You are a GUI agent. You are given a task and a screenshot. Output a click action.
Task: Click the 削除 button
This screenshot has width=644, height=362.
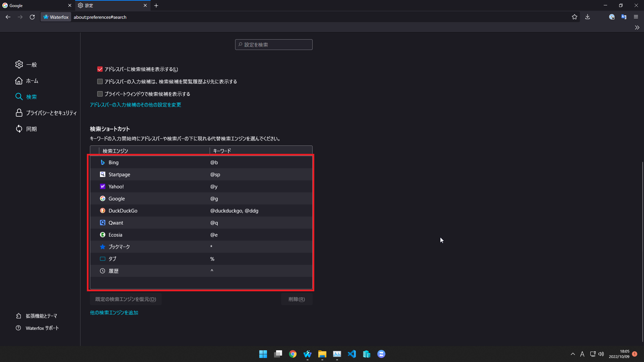point(297,299)
